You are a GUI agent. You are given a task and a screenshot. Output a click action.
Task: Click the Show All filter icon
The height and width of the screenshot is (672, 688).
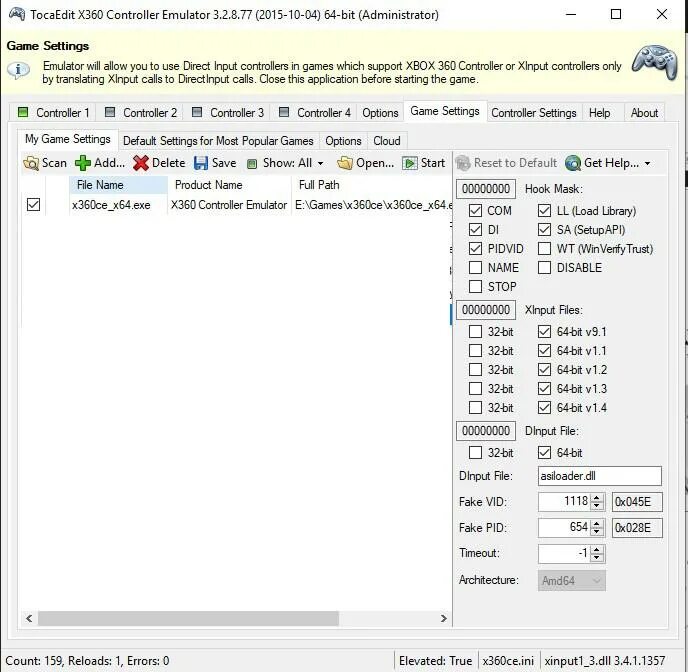(x=252, y=164)
